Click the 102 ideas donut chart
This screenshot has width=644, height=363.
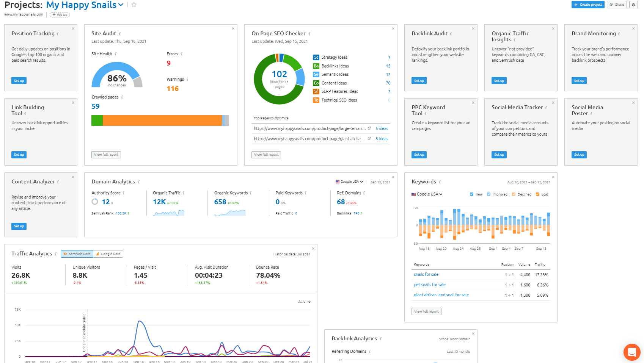279,79
